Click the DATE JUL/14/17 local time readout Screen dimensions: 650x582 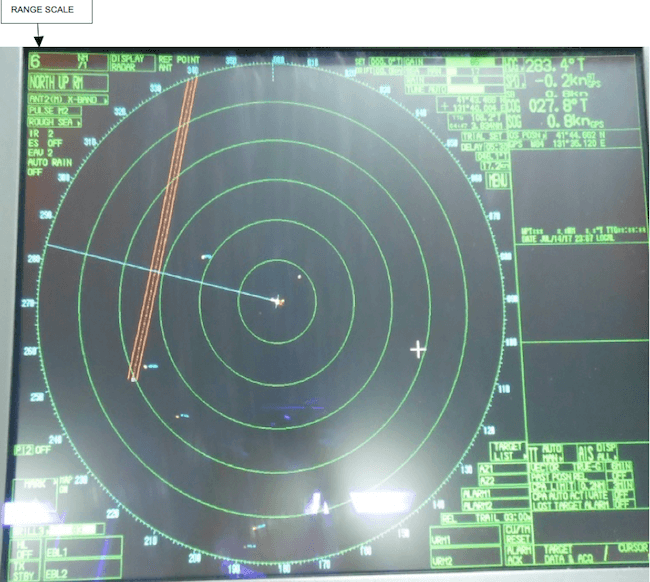(568, 239)
